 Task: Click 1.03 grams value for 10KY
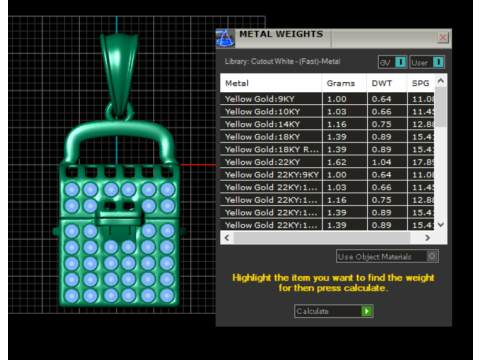(337, 112)
